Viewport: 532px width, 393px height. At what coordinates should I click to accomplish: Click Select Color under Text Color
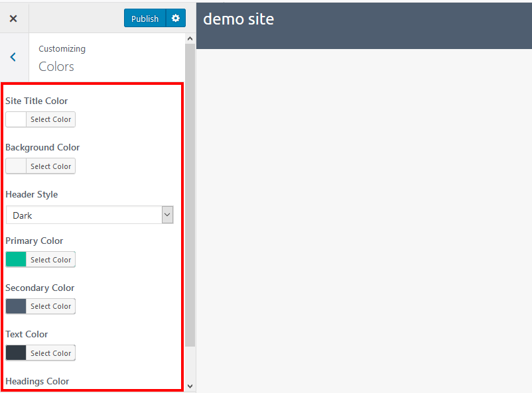click(x=51, y=353)
